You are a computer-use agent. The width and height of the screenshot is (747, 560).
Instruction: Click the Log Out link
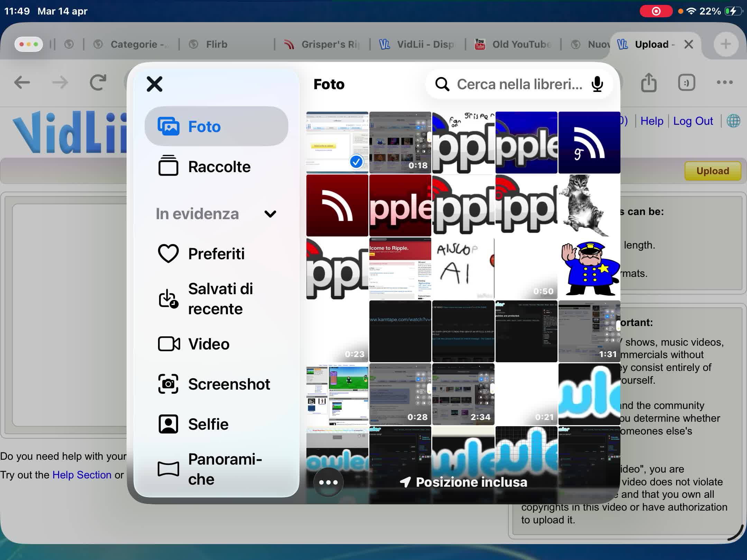693,121
